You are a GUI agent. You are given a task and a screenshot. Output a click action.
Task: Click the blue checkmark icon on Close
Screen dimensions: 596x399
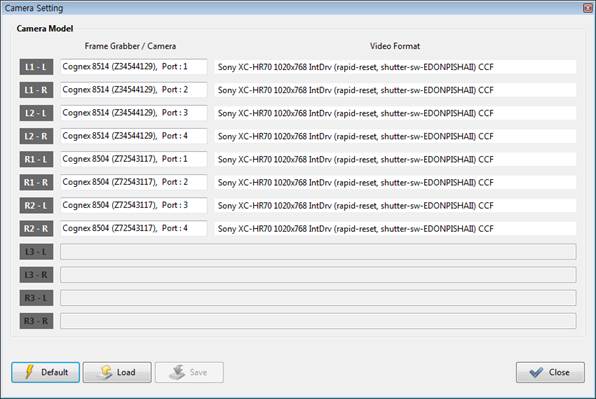point(536,372)
